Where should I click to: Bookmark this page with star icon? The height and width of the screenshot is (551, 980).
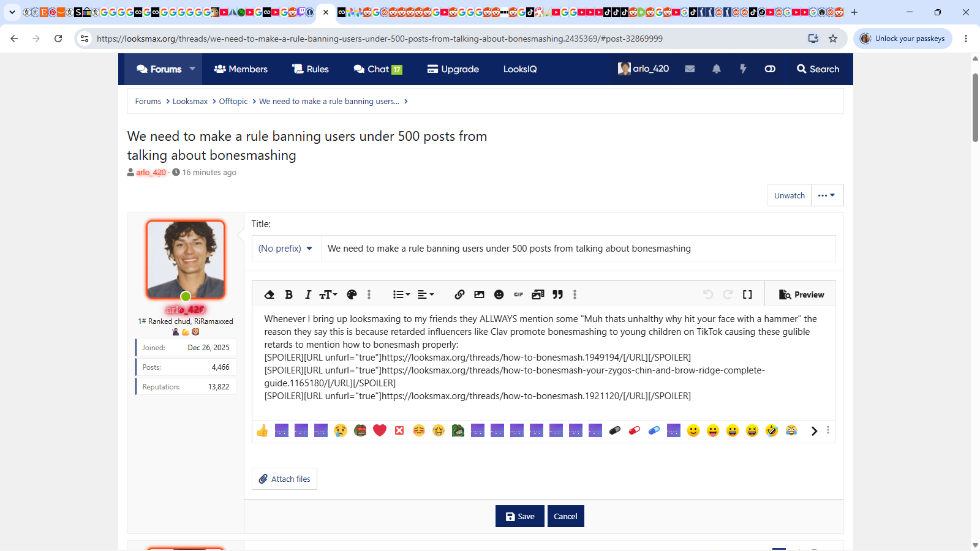click(x=833, y=39)
